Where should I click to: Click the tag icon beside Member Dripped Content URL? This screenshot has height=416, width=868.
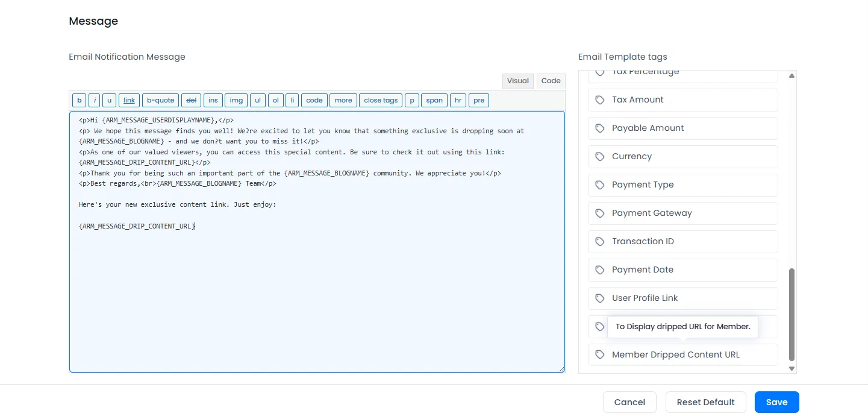click(600, 355)
